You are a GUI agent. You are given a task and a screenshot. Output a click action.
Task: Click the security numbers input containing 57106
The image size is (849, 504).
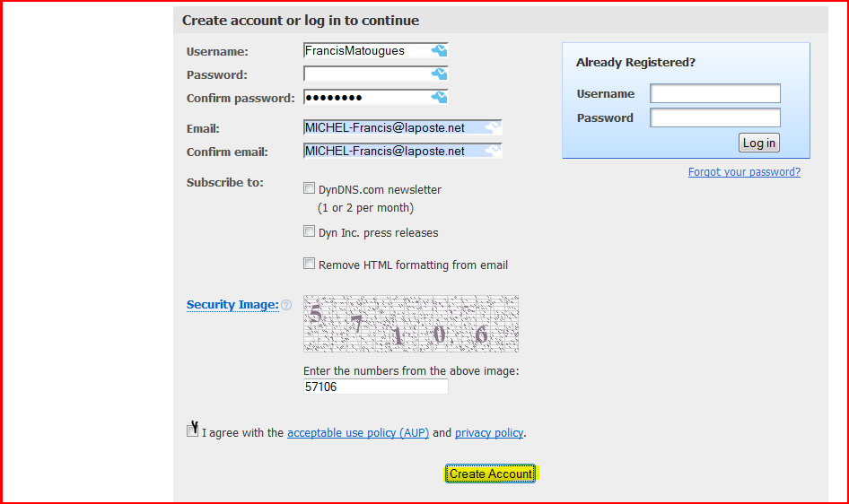coord(375,387)
